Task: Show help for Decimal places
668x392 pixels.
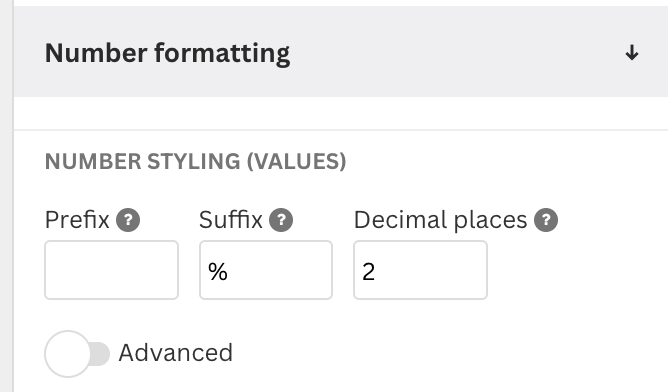Action: [546, 220]
